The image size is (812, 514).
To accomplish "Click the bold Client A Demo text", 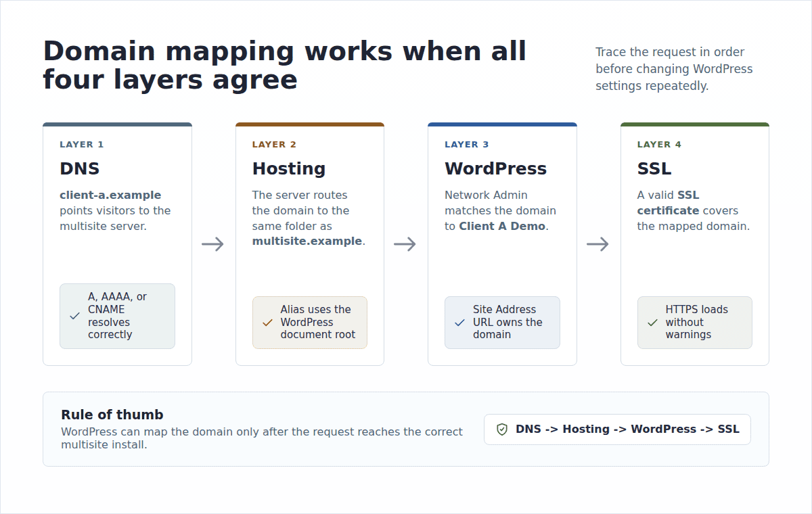I will click(x=502, y=227).
